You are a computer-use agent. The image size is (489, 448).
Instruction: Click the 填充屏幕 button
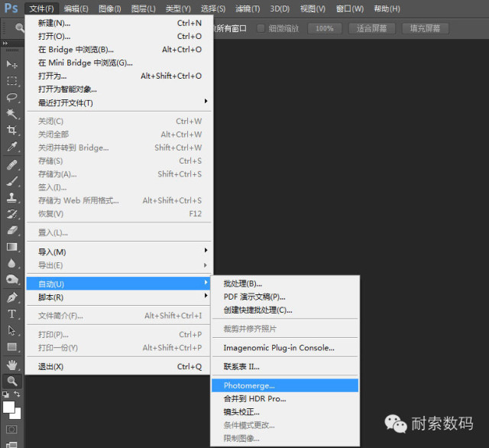[x=426, y=28]
